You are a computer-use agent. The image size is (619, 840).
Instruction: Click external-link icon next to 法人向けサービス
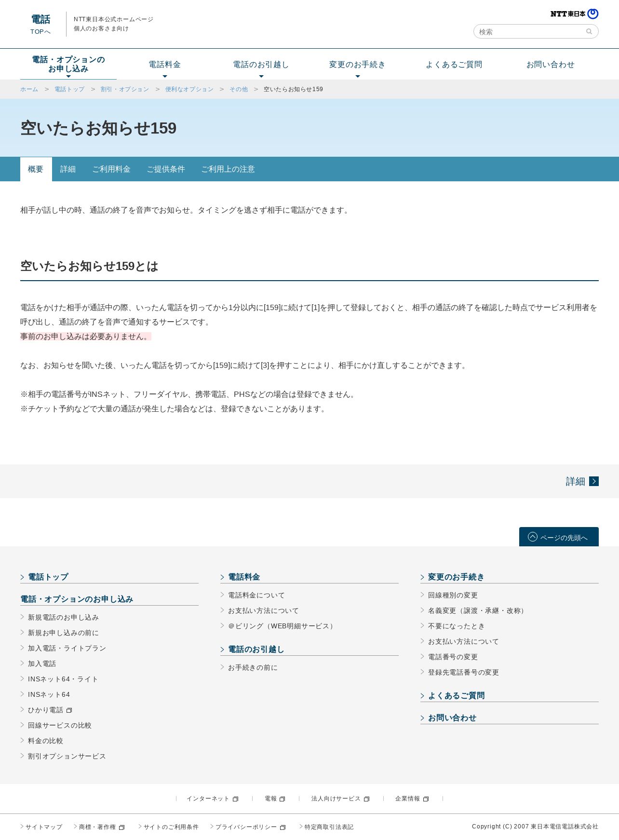point(366,799)
